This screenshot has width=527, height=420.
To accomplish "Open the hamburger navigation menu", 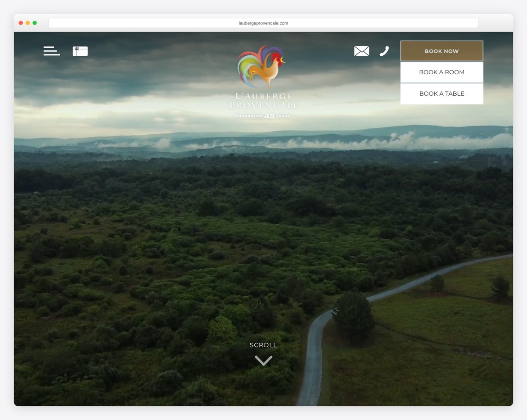I will [51, 51].
